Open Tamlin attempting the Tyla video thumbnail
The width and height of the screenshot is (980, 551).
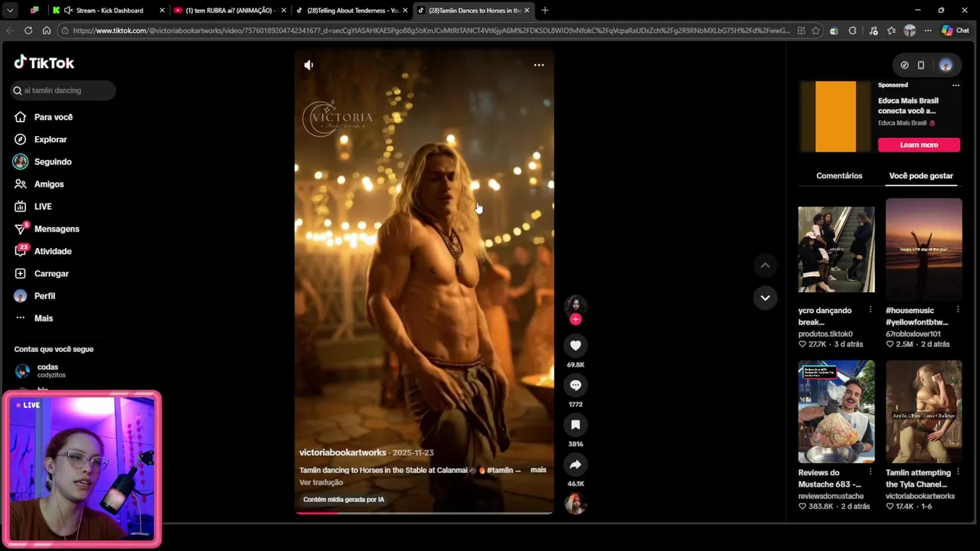click(923, 412)
